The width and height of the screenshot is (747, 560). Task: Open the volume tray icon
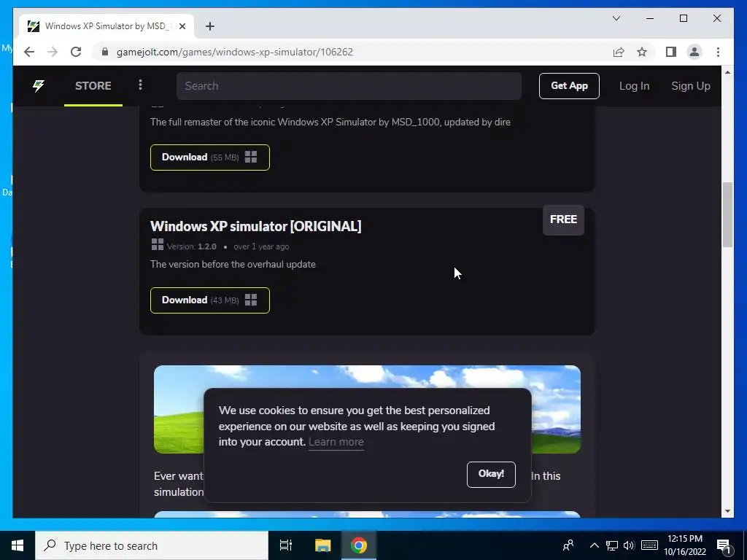coord(629,545)
